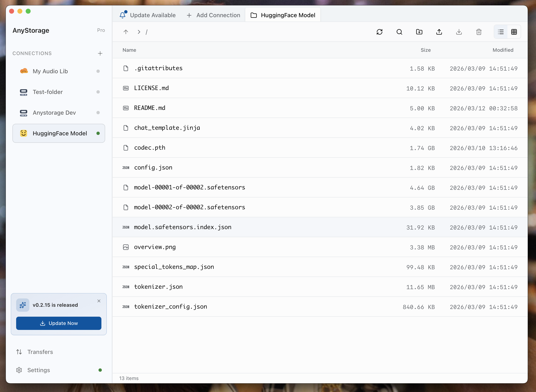Screen dimensions: 536x392
Task: Open the Update Available notification
Action: point(148,15)
